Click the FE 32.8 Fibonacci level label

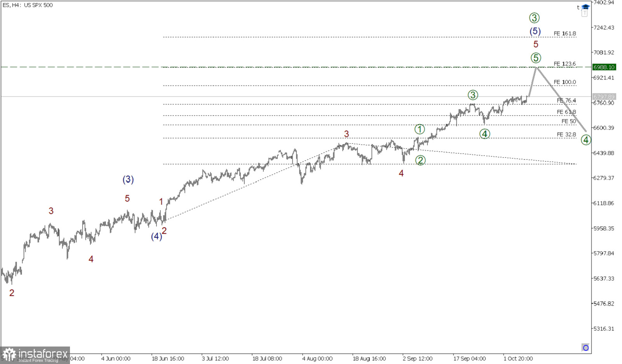tap(566, 134)
